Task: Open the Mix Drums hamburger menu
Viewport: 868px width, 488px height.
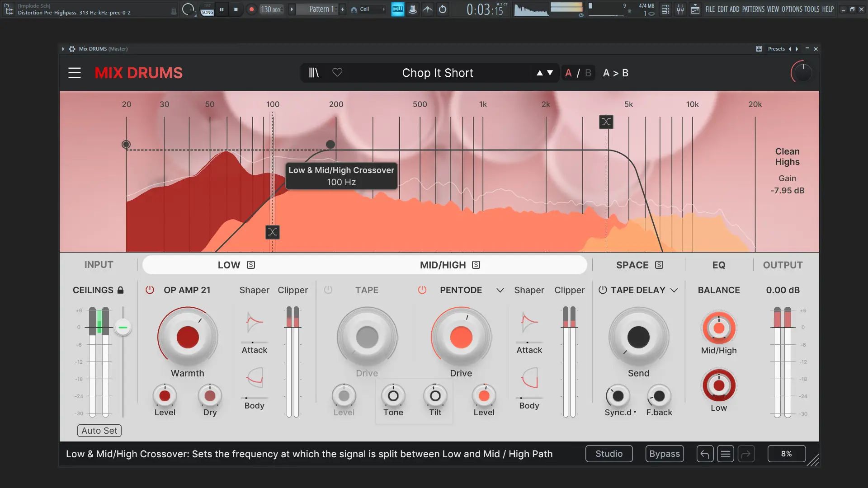Action: (75, 73)
